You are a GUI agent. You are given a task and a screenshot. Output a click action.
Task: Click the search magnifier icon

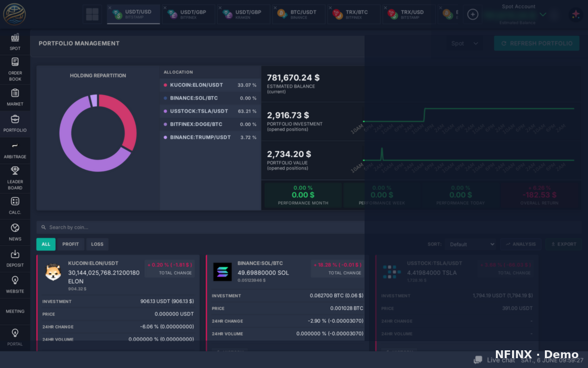(x=44, y=227)
